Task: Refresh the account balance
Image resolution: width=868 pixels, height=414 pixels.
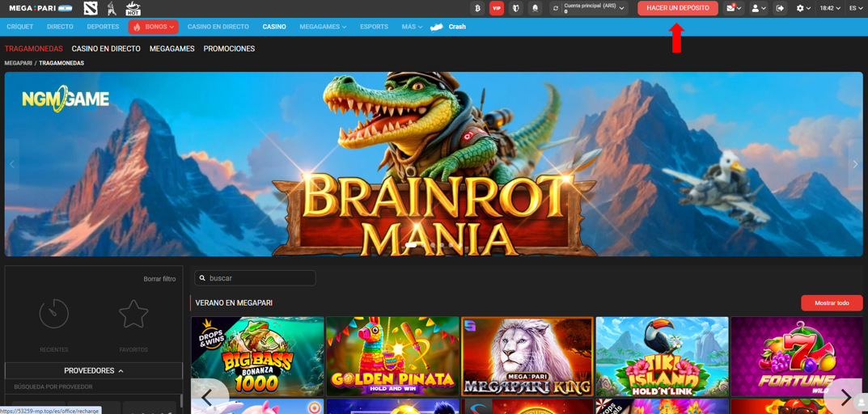Action: click(x=556, y=8)
